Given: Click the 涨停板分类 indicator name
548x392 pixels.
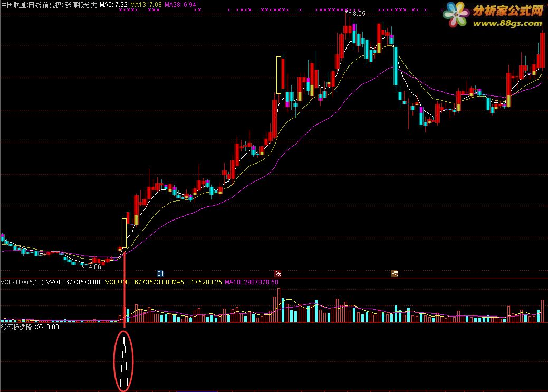Looking at the screenshot, I should [x=81, y=5].
